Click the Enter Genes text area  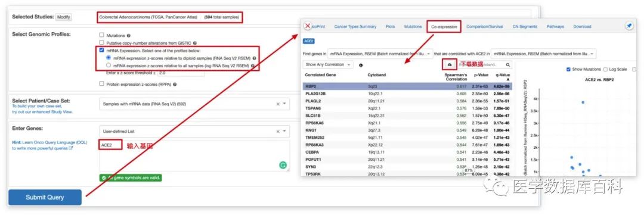194,156
